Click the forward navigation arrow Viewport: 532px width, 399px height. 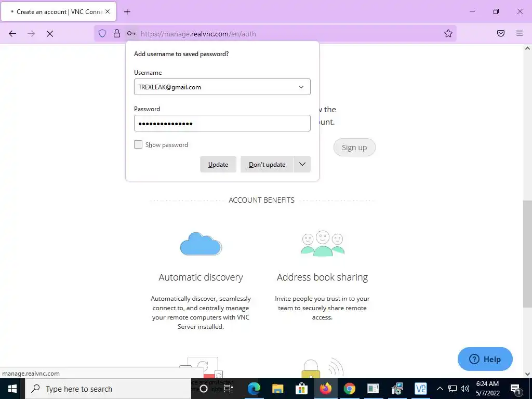(x=31, y=34)
